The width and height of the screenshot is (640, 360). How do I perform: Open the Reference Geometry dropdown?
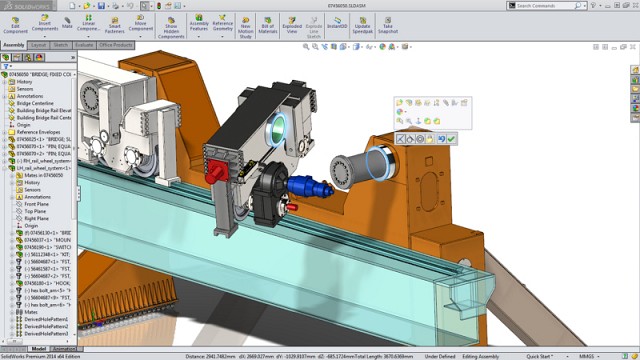point(222,36)
